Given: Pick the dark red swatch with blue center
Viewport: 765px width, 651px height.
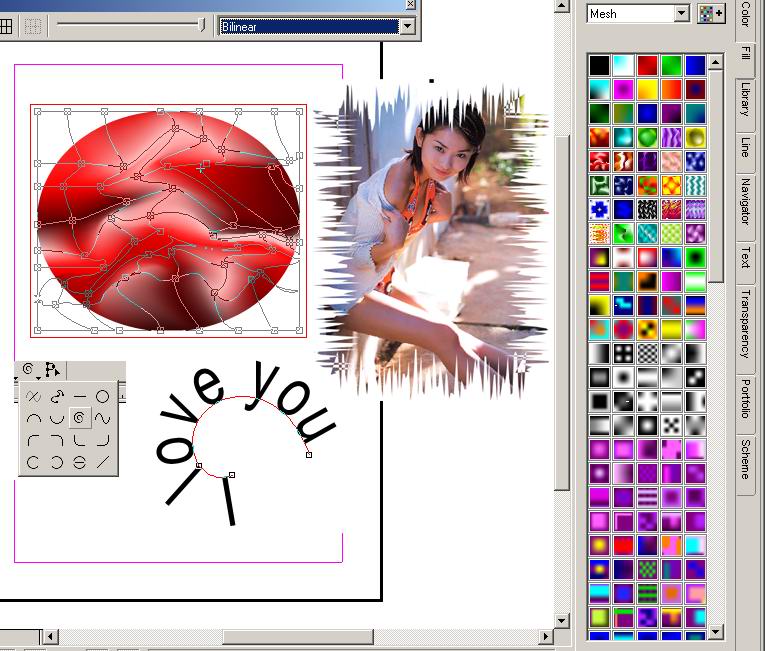Looking at the screenshot, I should click(695, 89).
